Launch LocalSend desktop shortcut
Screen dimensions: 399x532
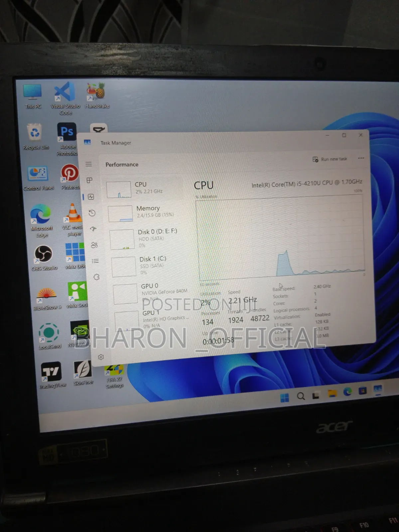[49, 336]
